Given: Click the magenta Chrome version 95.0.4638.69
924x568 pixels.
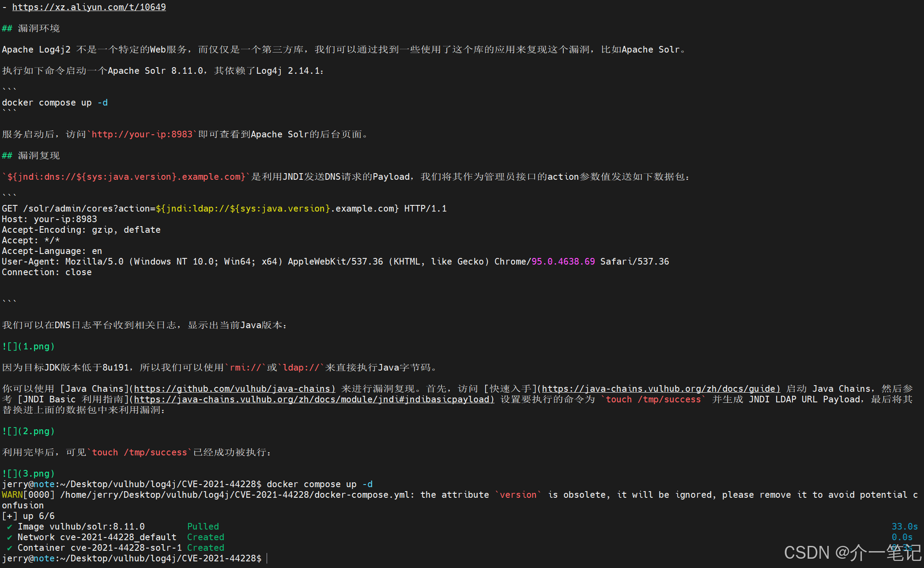Looking at the screenshot, I should (563, 261).
